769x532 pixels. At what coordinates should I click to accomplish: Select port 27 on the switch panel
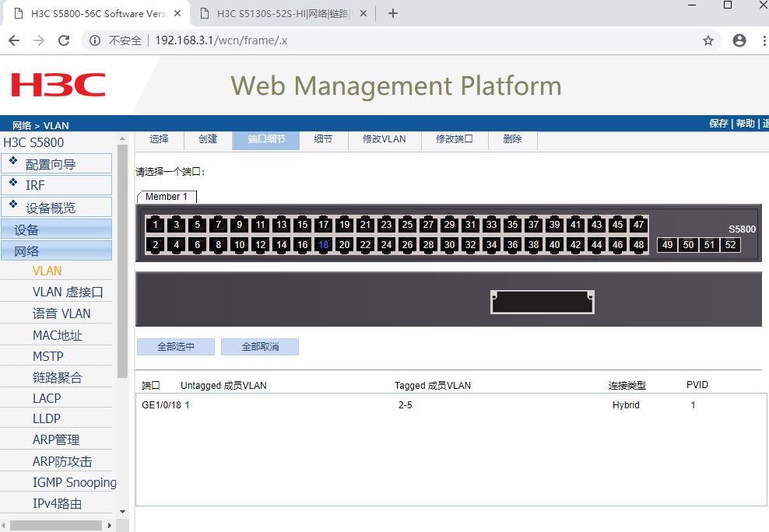429,224
